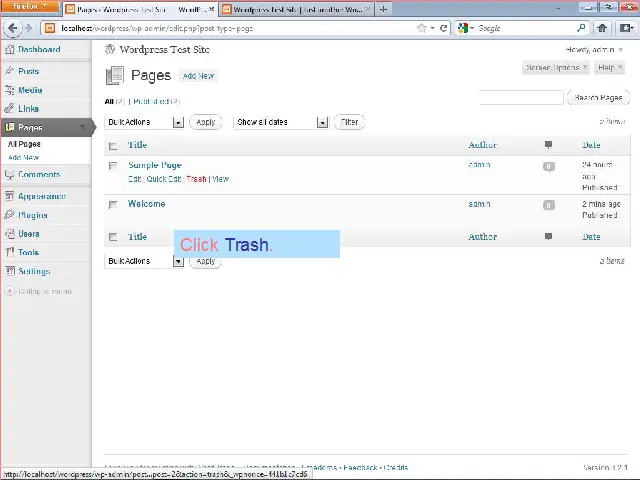Open the Firefox application menu
The height and width of the screenshot is (480, 640).
(30, 7)
